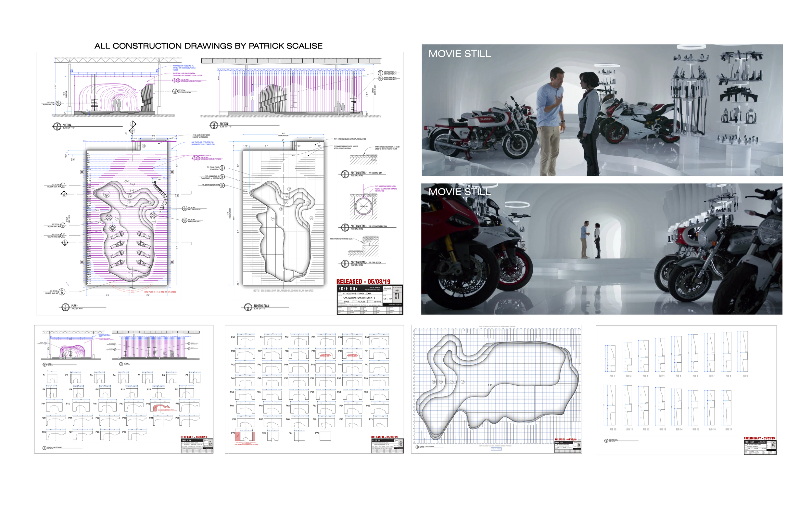812x516 pixels.
Task: Click the 'MOVIE STILL' label on the lower photo
Action: pyautogui.click(x=460, y=192)
